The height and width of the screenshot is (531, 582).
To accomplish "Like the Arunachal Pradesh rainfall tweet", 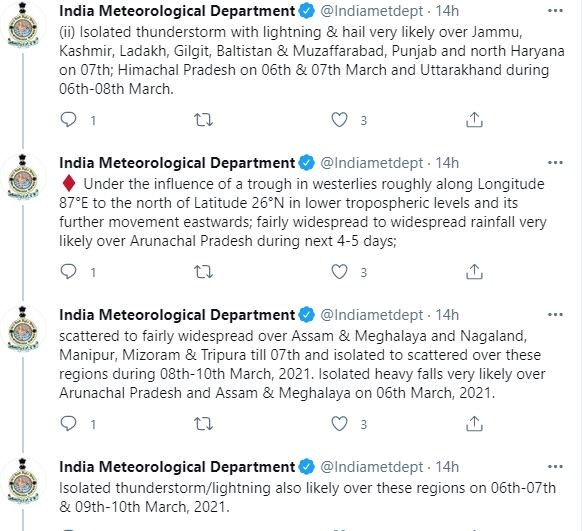I will click(x=339, y=272).
